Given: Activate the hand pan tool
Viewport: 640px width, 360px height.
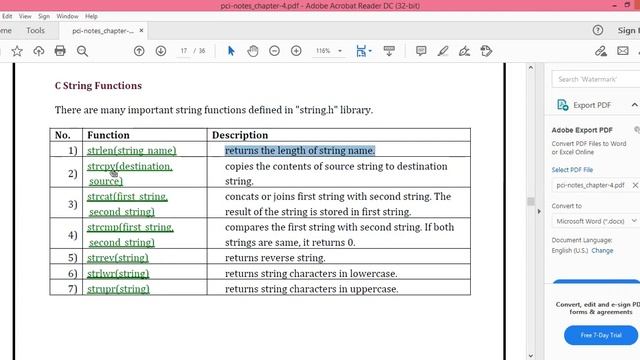Looking at the screenshot, I should [253, 51].
